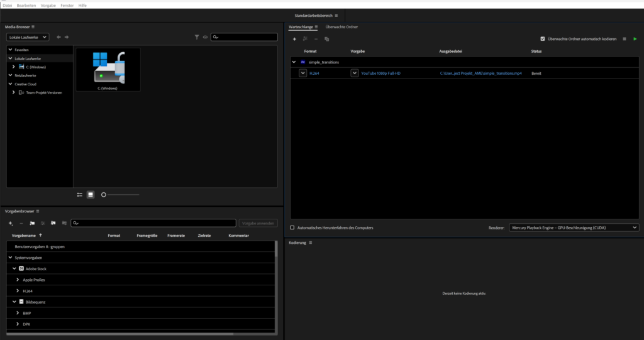Click the new preset group folder icon
The width and height of the screenshot is (644, 340).
click(x=32, y=223)
